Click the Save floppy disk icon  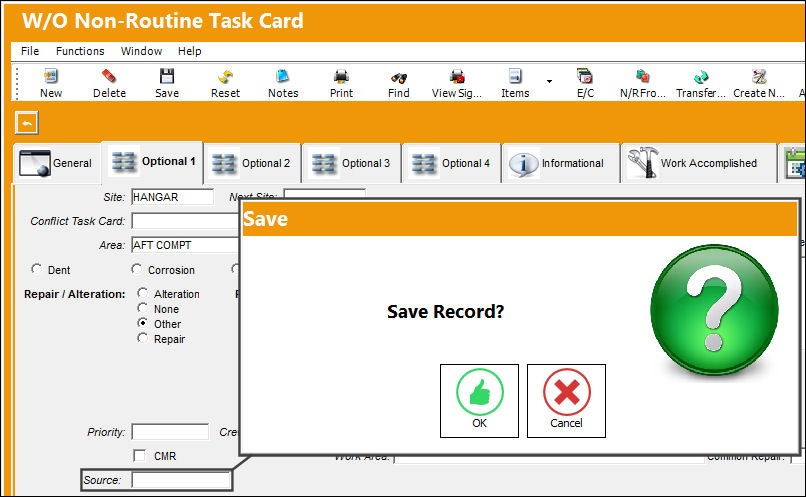point(167,77)
